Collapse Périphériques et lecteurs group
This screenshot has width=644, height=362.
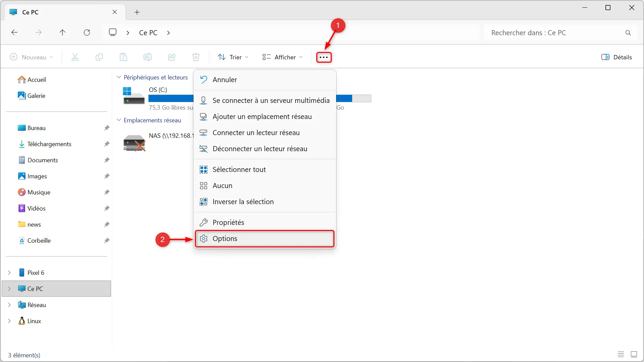click(119, 77)
